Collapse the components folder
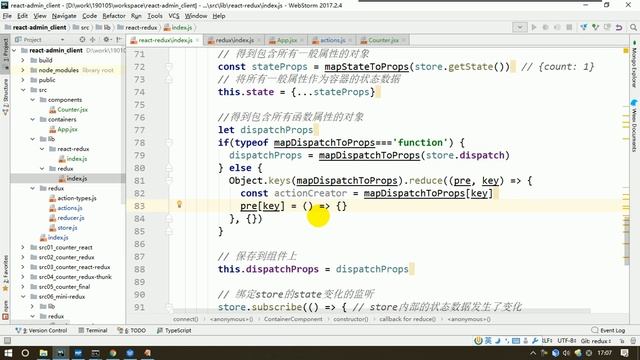 tap(33, 100)
